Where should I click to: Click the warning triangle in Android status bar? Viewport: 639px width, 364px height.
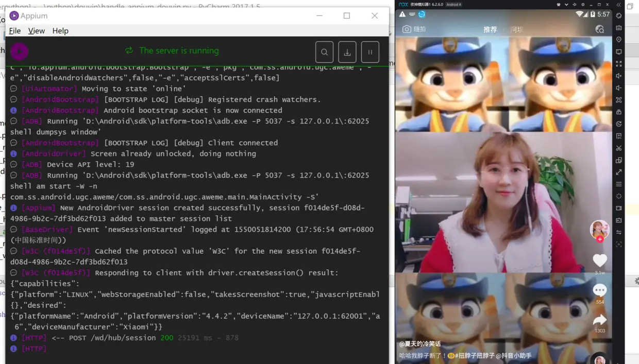[402, 14]
